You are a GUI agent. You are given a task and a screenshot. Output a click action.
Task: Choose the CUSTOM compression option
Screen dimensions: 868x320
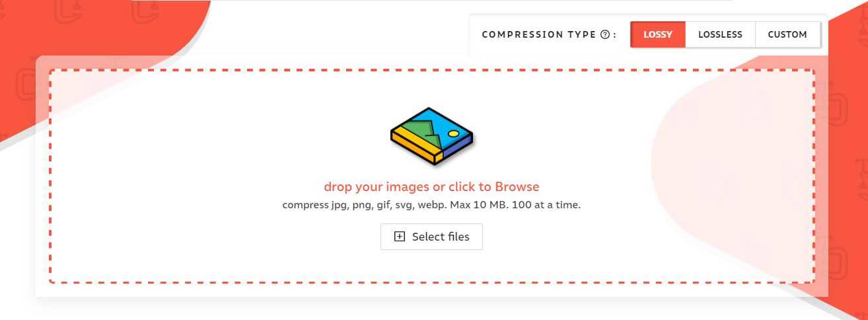point(787,34)
